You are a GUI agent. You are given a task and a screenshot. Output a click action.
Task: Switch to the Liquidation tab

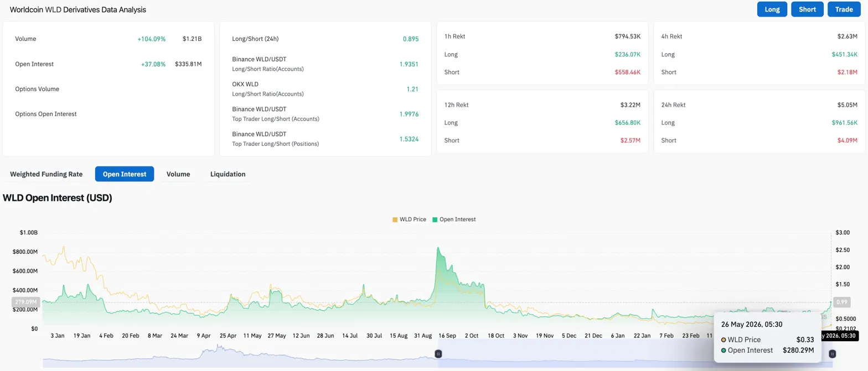[x=228, y=174]
